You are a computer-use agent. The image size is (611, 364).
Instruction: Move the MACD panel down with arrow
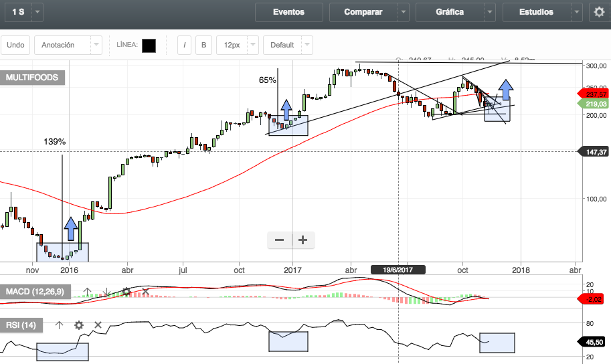point(106,292)
